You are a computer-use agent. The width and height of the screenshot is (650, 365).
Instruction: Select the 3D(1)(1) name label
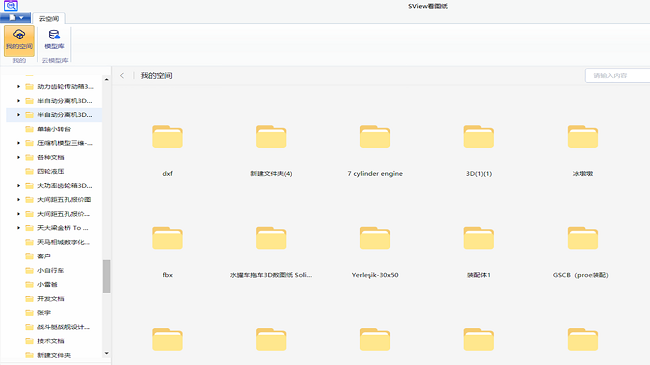click(x=479, y=173)
